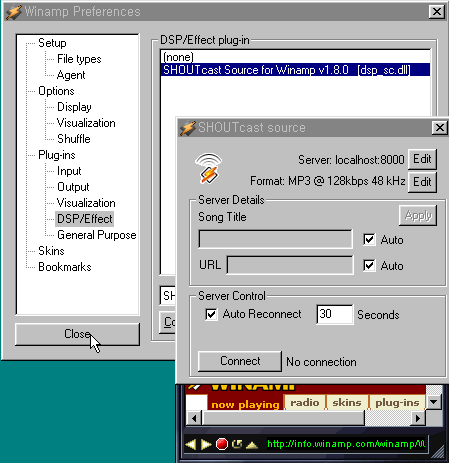Select Agent in preferences tree
Viewport: 449px width, 463px height.
[x=71, y=75]
